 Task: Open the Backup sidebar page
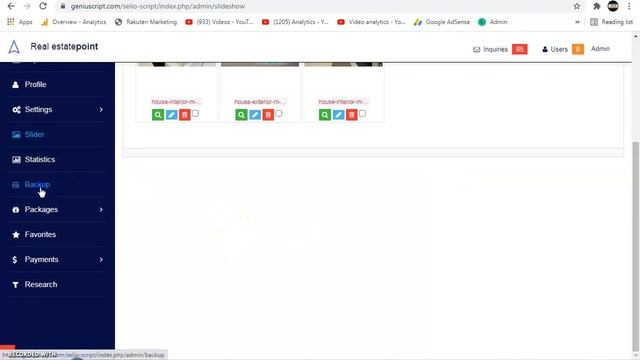37,184
